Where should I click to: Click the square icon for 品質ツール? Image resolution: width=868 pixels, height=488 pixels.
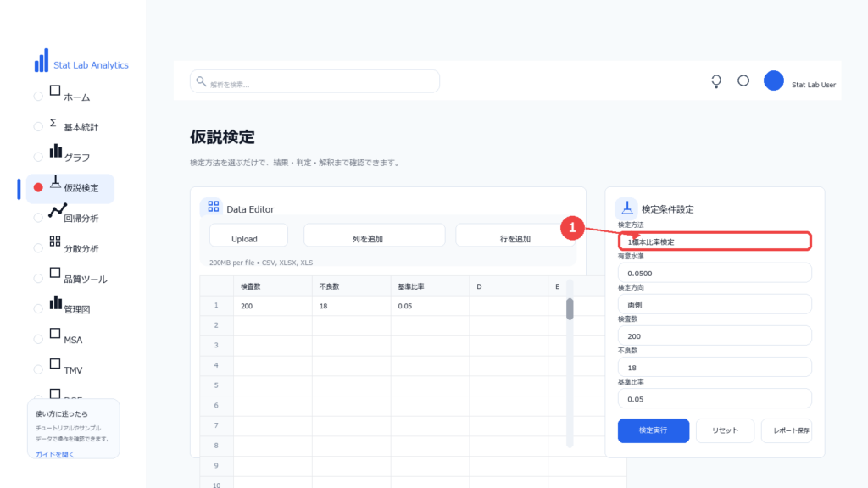[x=55, y=273]
